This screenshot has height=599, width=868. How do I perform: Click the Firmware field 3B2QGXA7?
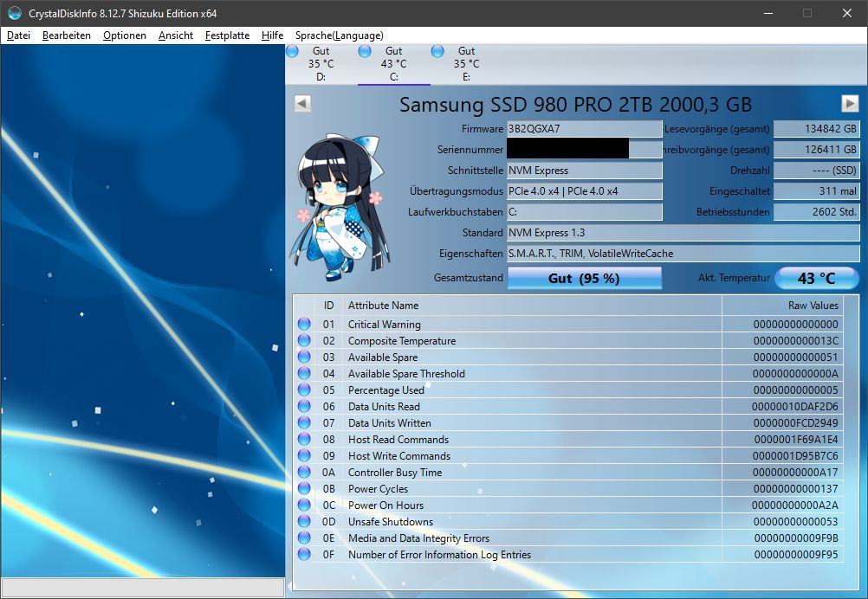click(x=584, y=129)
